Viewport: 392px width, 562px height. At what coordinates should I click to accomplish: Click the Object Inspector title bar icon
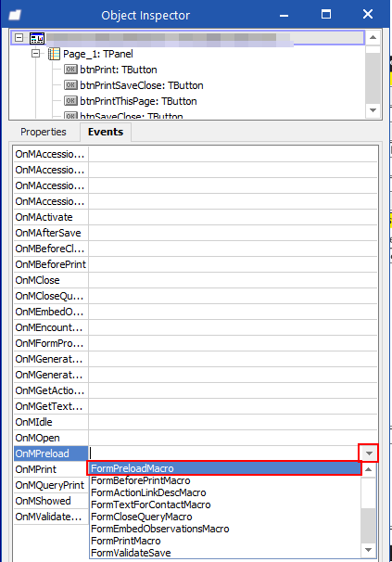point(15,15)
